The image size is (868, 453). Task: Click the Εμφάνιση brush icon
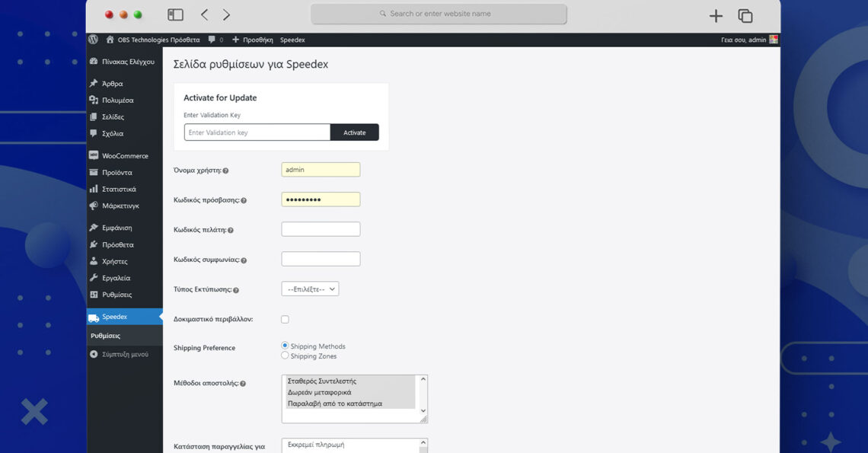[x=94, y=227]
